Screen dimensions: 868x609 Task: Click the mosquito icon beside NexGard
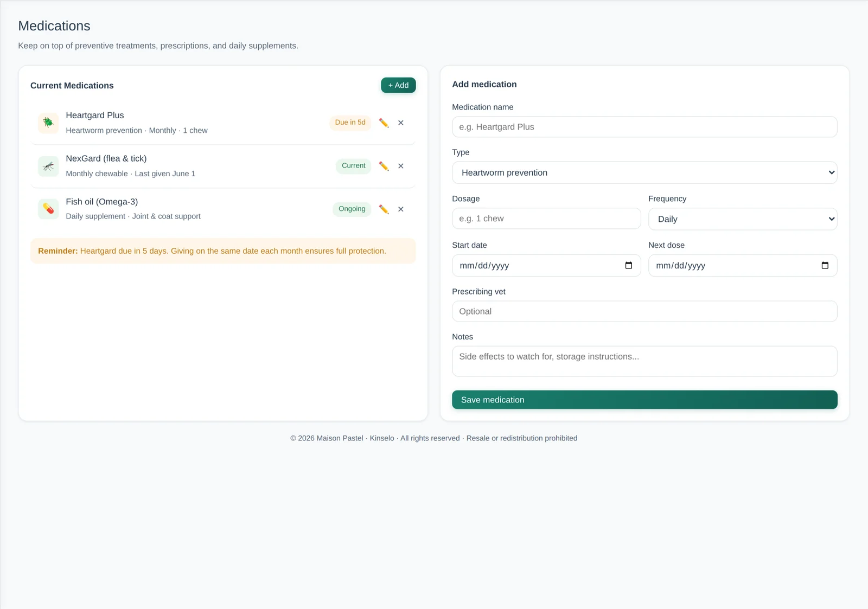(x=48, y=166)
